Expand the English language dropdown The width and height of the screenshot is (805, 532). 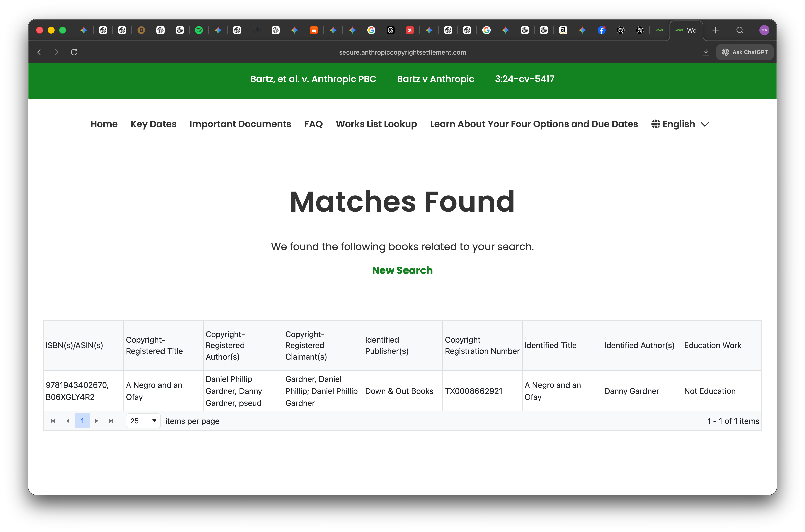coord(680,124)
